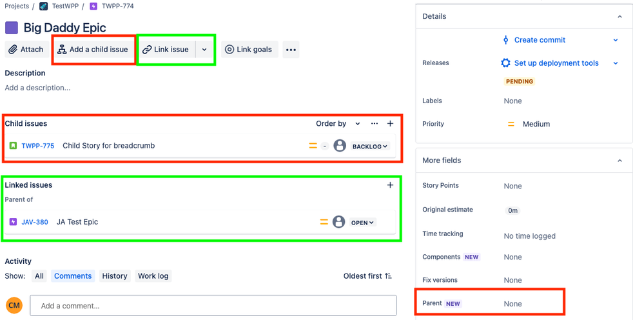Edit the Original estimate 0m value
This screenshot has height=320, width=644.
click(512, 211)
